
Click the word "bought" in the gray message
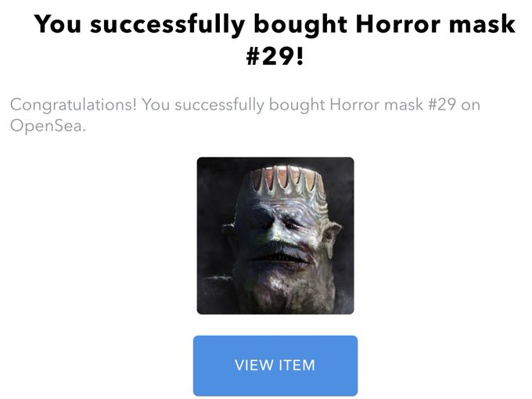point(297,105)
